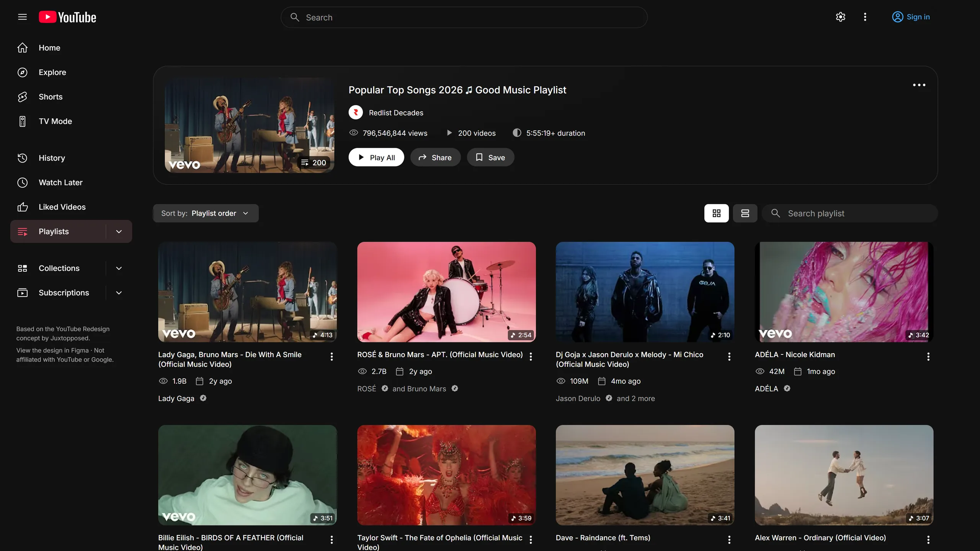
Task: Open options for BIRDS OF A FEATHER video
Action: click(332, 540)
